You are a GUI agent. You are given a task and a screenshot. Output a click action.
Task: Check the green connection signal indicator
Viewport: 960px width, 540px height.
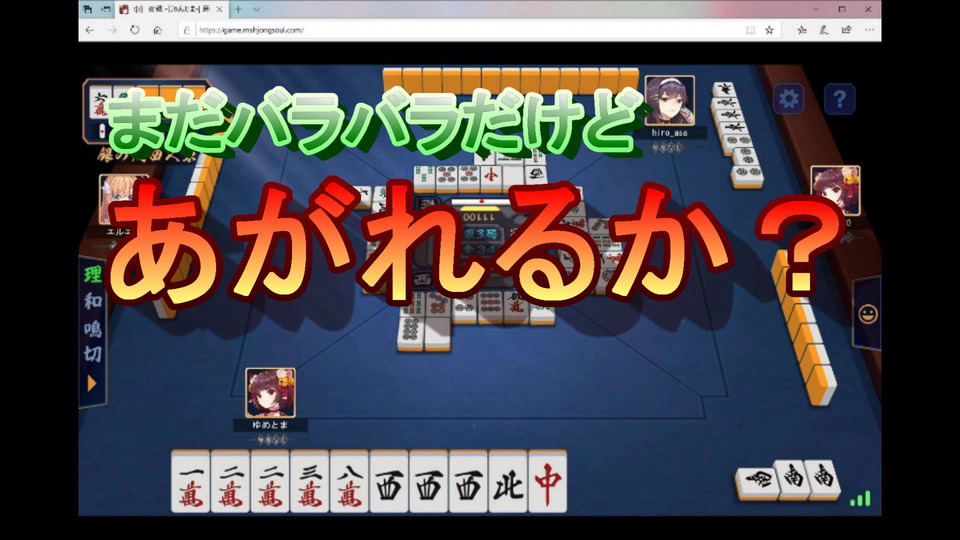tap(860, 499)
